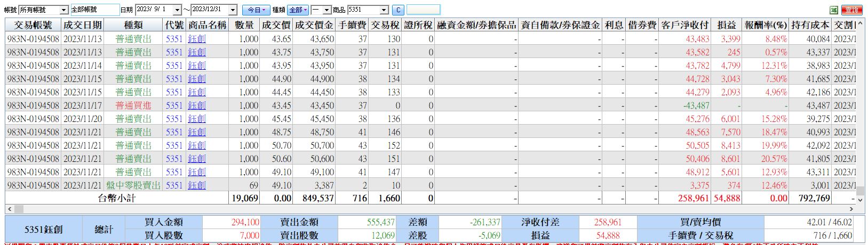Viewport: 868px width, 245px height.
Task: Click the 5351鈺創 summary label
Action: (44, 229)
